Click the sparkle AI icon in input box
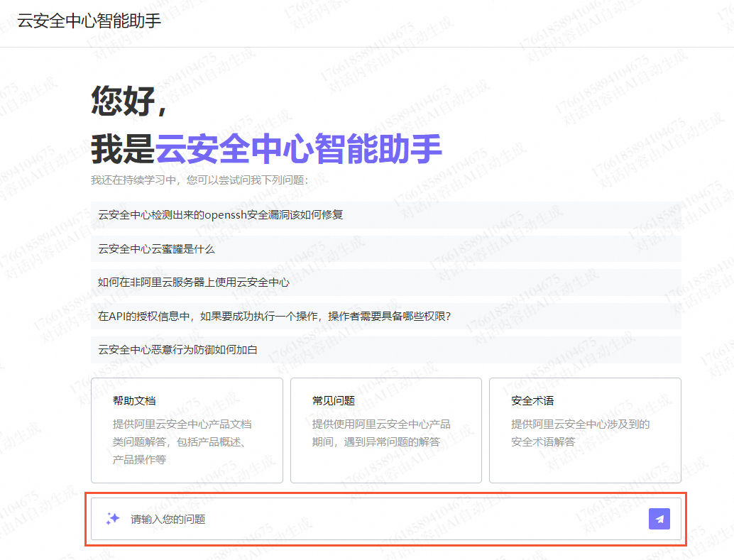Screen dimensions: 734x560 click(112, 519)
